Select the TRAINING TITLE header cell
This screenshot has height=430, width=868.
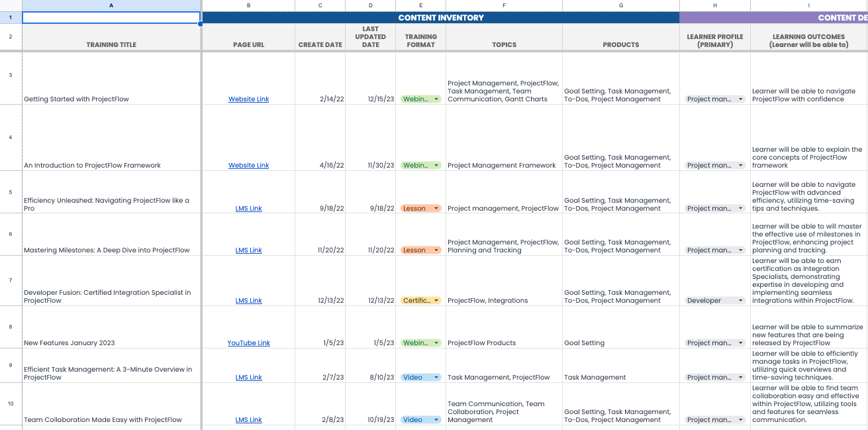111,38
